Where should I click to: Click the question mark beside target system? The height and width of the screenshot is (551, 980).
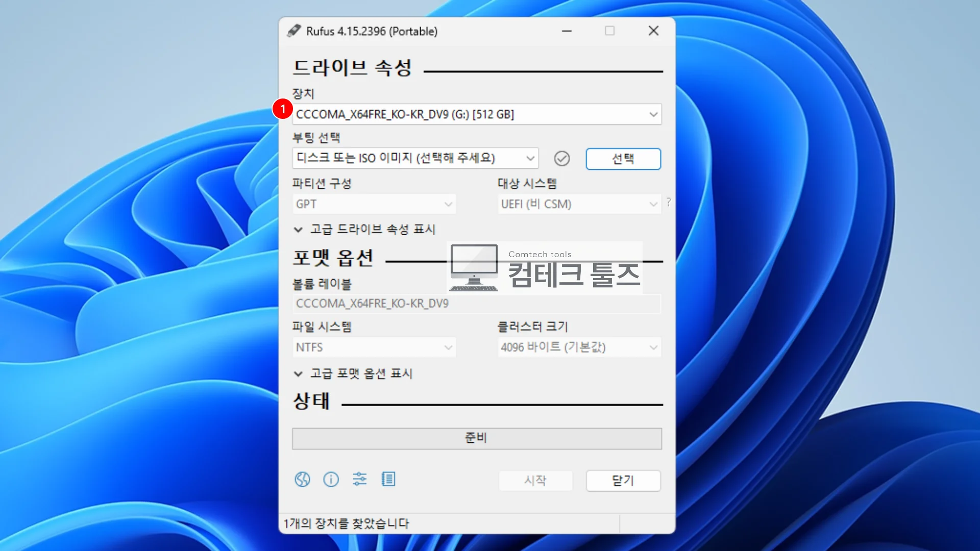tap(669, 202)
